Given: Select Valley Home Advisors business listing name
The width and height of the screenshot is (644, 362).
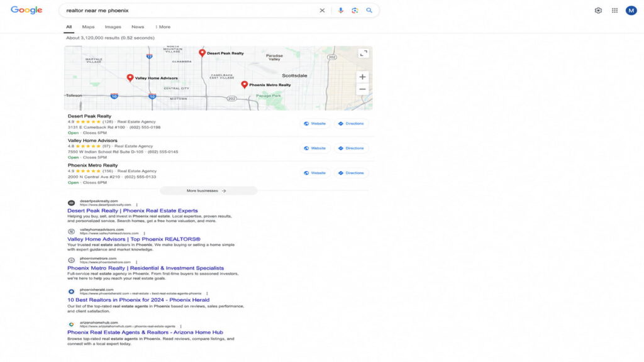Looking at the screenshot, I should click(92, 140).
